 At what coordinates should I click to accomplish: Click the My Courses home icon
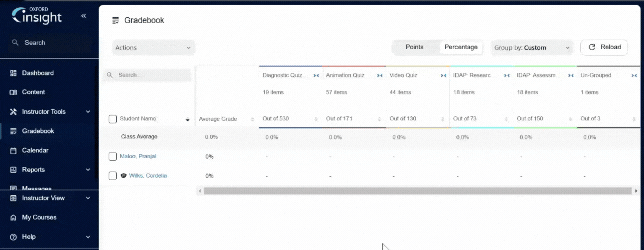click(x=13, y=217)
